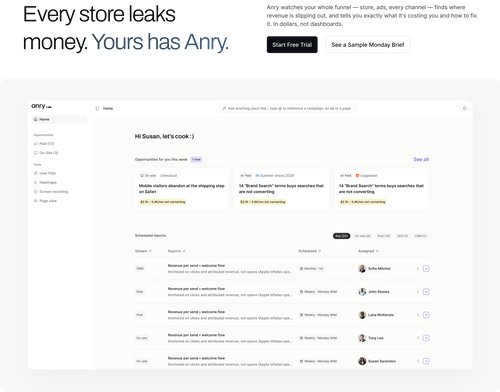
Task: Open the Summer dress 2026 opportunity card
Action: coord(282,189)
